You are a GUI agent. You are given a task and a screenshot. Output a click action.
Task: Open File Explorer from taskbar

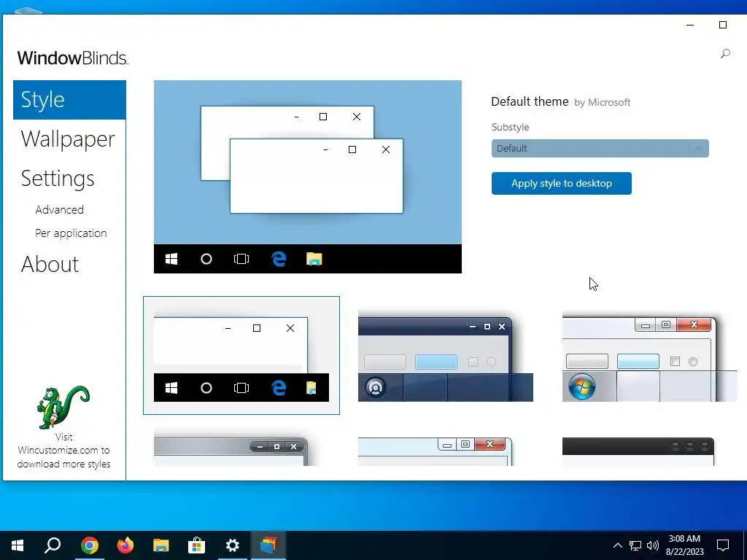[161, 545]
